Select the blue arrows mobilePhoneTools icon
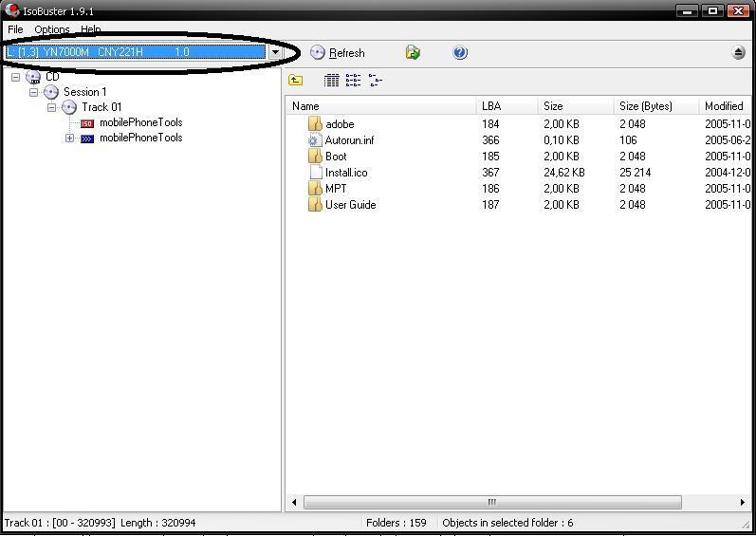 87,139
